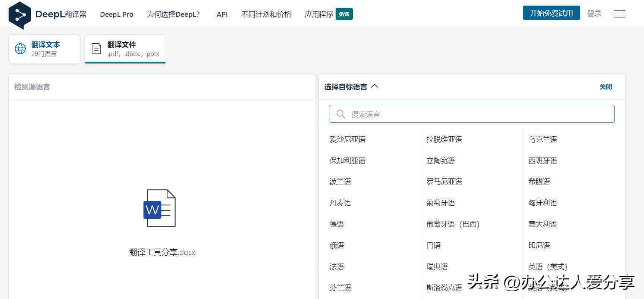Viewport: 644px width, 299px height.
Task: Click file name 翻译工具分享.docx
Action: pyautogui.click(x=162, y=252)
